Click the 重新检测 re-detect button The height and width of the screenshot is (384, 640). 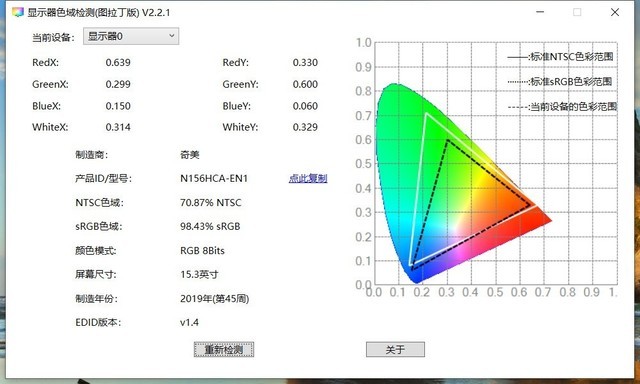point(224,349)
